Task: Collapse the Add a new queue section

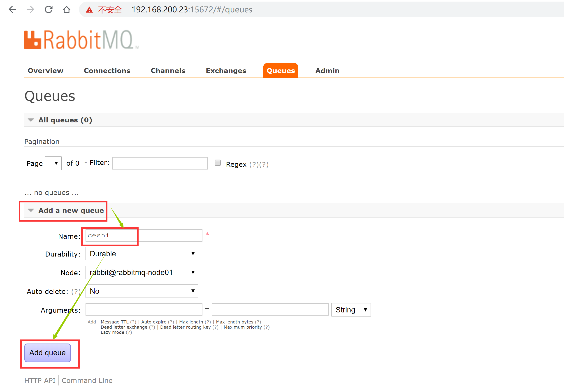Action: point(71,211)
